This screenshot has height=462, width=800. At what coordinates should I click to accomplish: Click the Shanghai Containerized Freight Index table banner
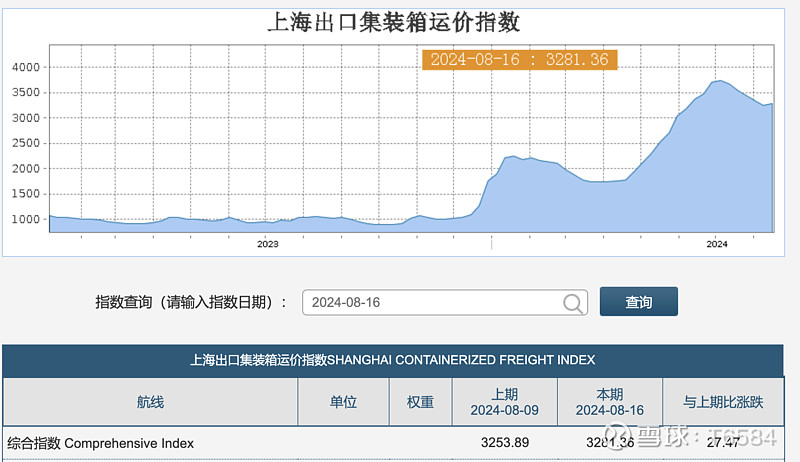point(392,360)
